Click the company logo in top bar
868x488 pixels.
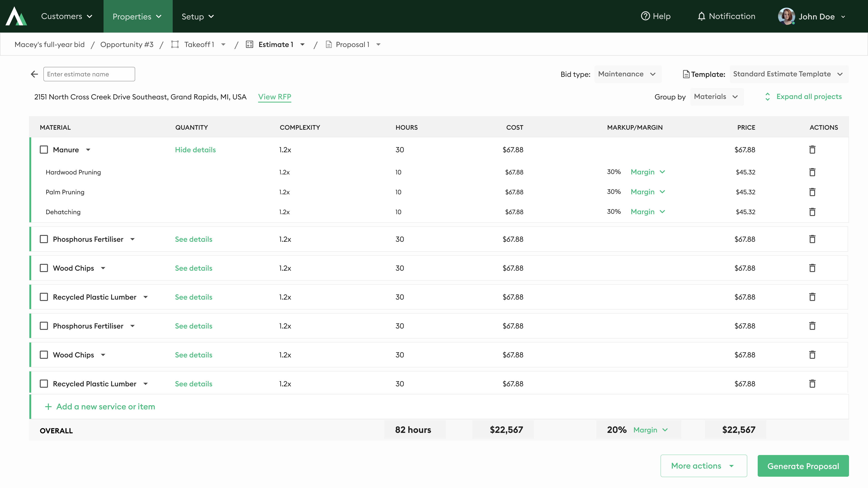16,16
